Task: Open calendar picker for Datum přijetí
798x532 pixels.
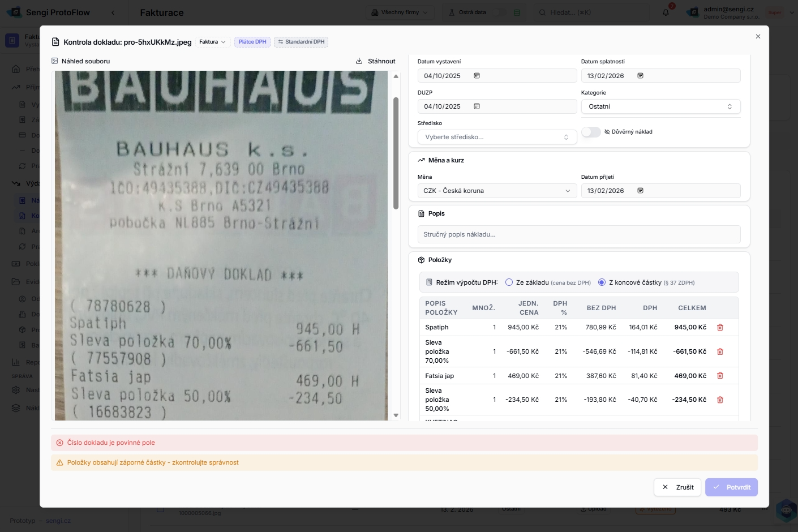Action: (x=640, y=191)
